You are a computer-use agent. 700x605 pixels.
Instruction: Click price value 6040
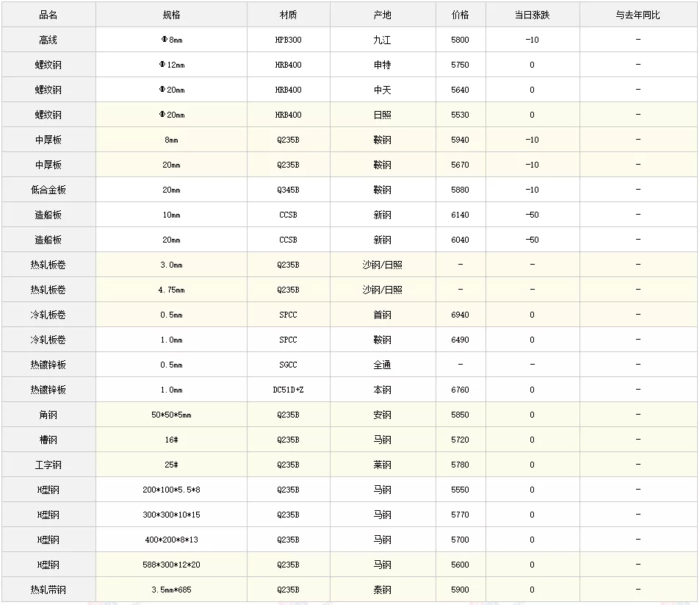point(461,240)
